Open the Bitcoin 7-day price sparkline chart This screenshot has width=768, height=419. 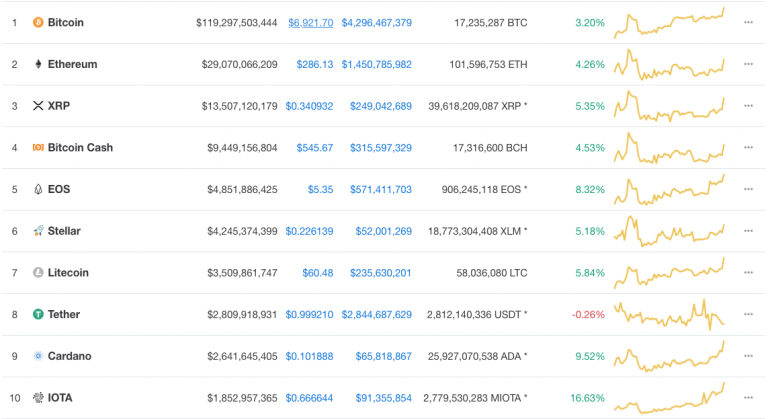pyautogui.click(x=669, y=23)
